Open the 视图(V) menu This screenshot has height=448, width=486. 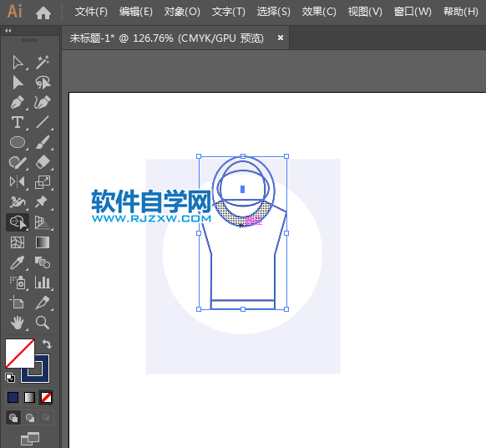[365, 12]
